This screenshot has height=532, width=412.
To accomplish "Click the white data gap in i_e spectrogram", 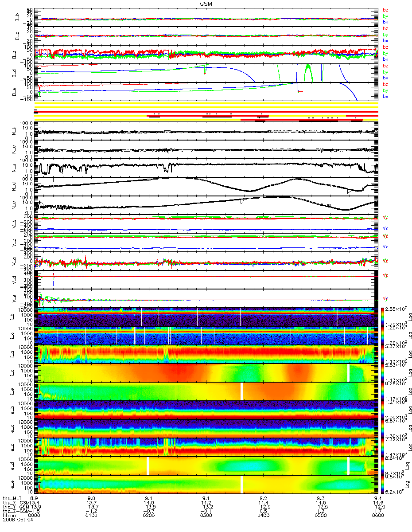I will pos(241,391).
